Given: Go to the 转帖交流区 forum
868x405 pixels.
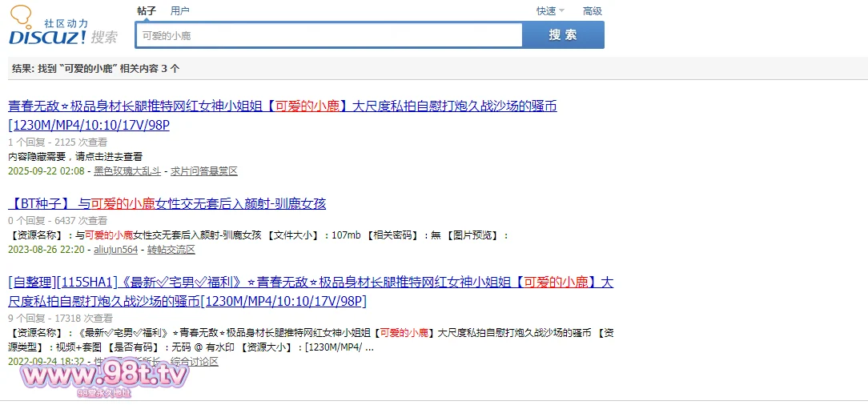Looking at the screenshot, I should pyautogui.click(x=171, y=250).
